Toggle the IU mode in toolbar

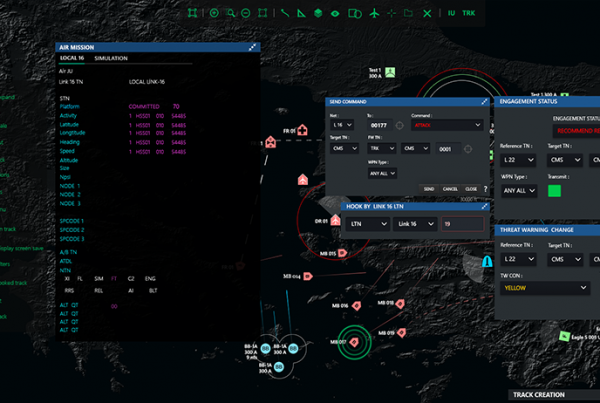click(452, 13)
